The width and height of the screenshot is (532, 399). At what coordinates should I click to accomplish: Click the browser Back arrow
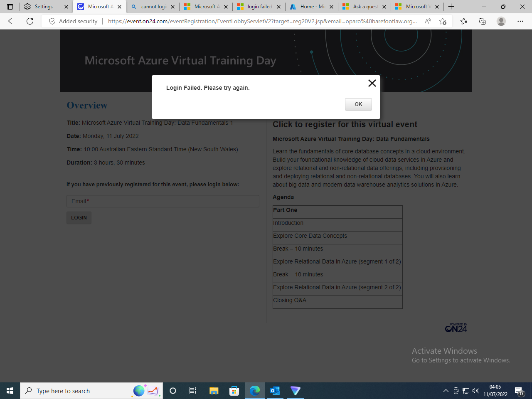[x=12, y=21]
